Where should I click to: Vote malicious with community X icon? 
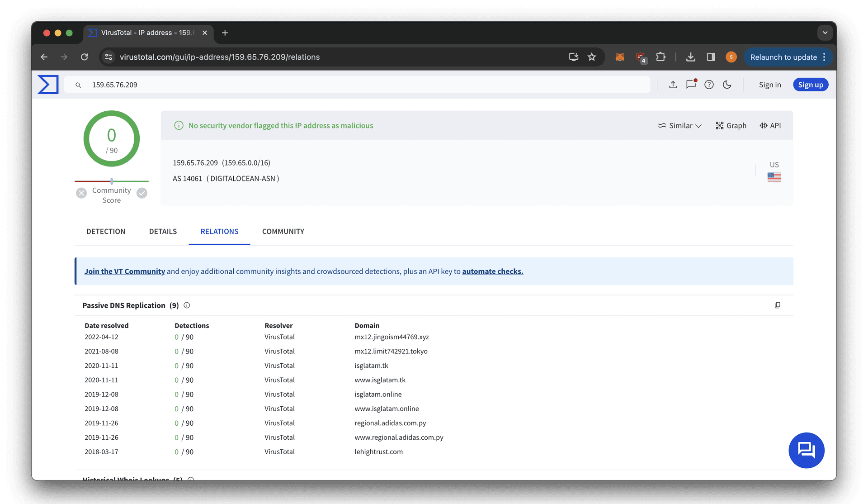(81, 193)
